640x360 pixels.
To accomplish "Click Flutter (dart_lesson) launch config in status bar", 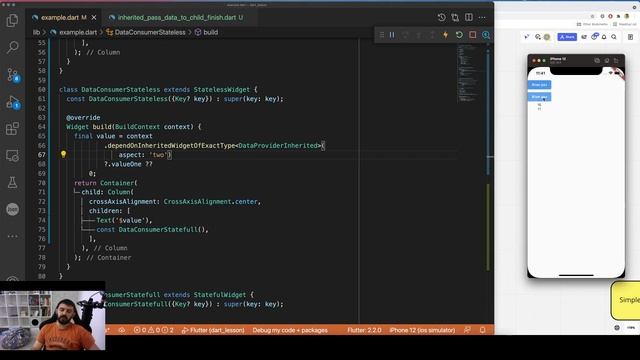I will coord(213,330).
